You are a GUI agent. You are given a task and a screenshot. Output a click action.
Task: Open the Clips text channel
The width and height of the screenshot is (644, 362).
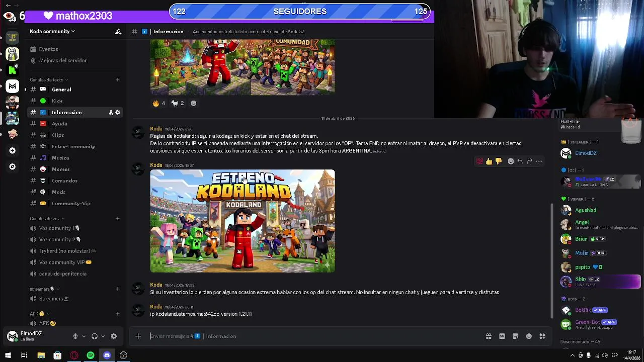coord(58,135)
